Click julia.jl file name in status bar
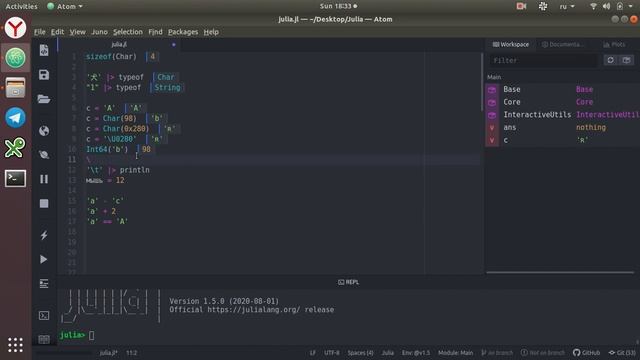Viewport: 640px width, 360px height. click(109, 353)
